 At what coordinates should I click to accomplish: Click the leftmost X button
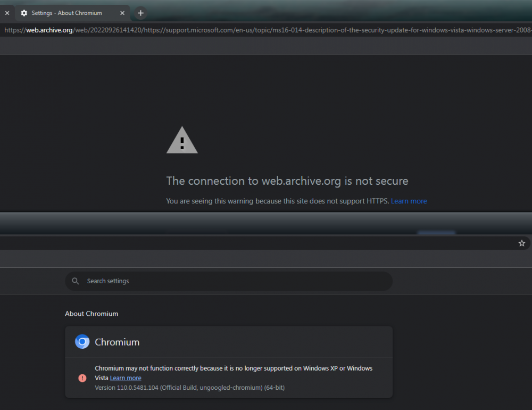7,13
